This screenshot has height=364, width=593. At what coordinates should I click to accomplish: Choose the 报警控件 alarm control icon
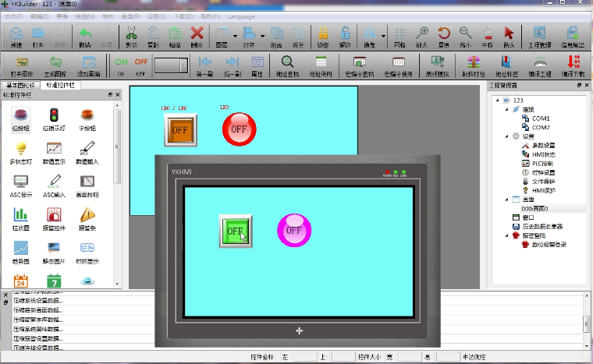pos(54,217)
